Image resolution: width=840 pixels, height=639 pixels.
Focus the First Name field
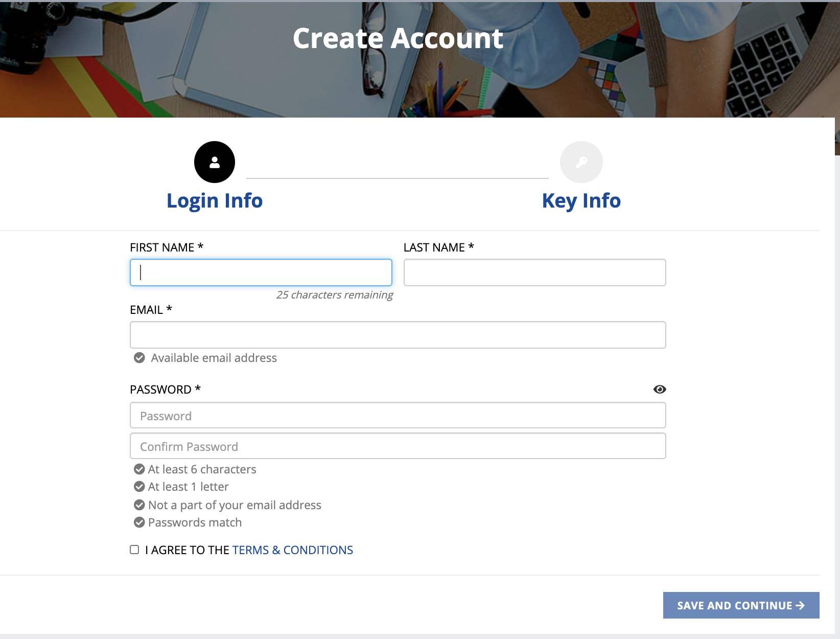coord(261,272)
